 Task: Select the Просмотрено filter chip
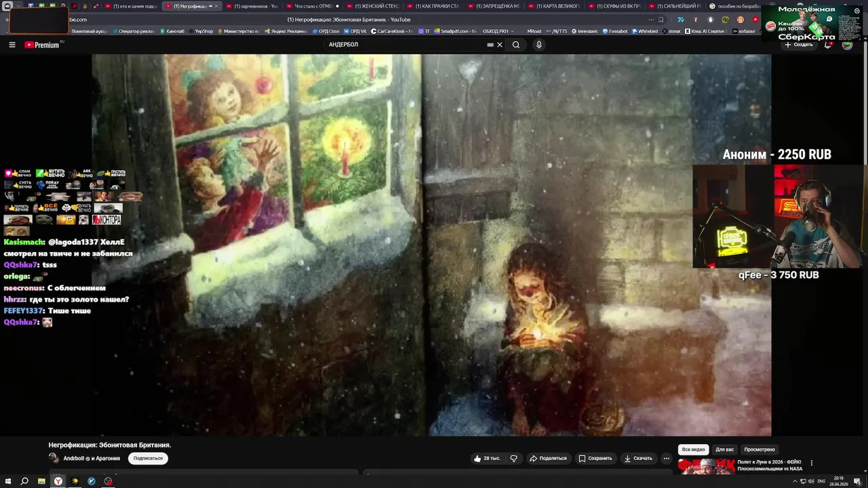click(759, 449)
